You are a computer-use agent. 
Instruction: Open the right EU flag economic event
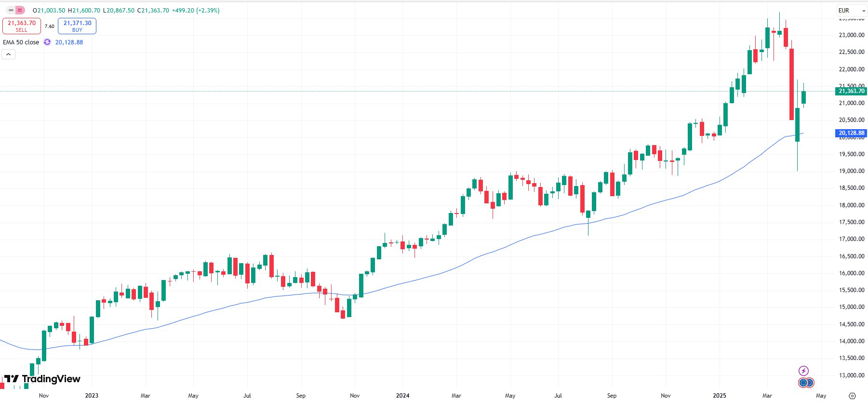coord(810,383)
